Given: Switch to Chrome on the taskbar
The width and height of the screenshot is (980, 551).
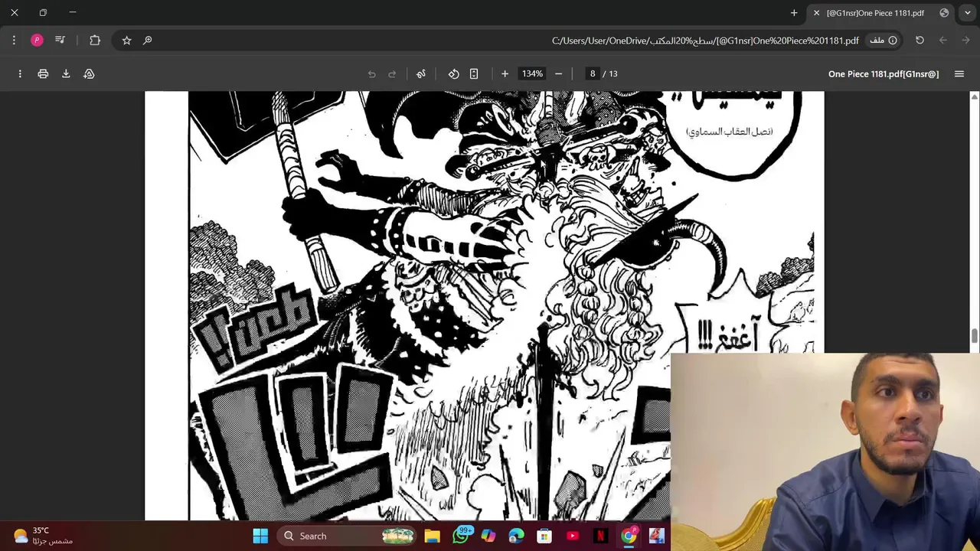Looking at the screenshot, I should pos(629,536).
